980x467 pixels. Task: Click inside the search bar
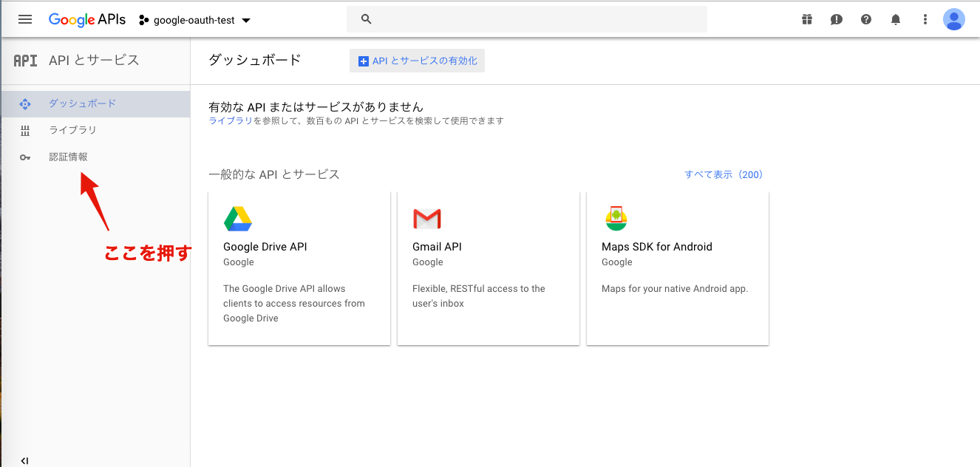526,18
